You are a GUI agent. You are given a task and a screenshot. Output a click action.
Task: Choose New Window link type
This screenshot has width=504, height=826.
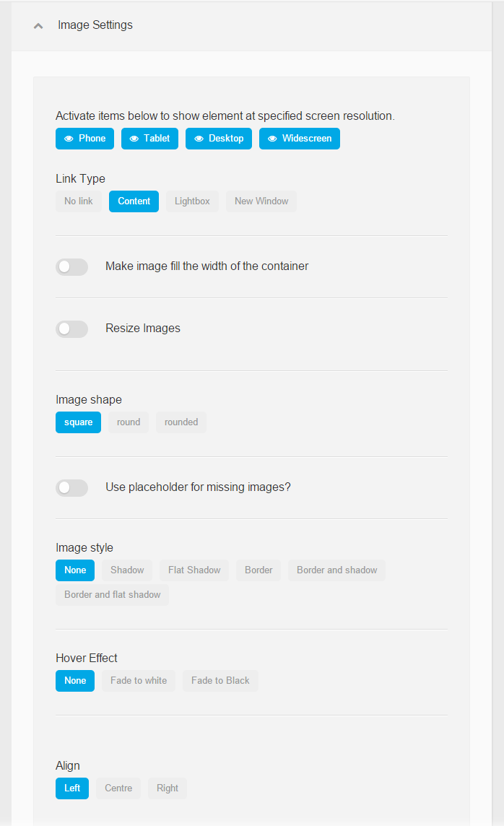tap(261, 201)
